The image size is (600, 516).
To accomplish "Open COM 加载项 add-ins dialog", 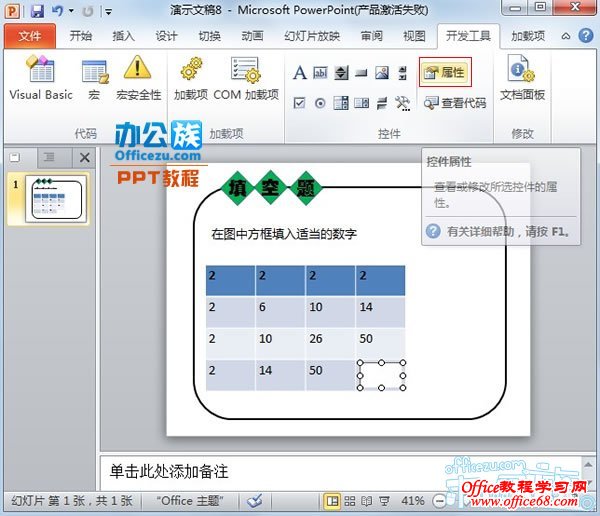I will [x=246, y=78].
